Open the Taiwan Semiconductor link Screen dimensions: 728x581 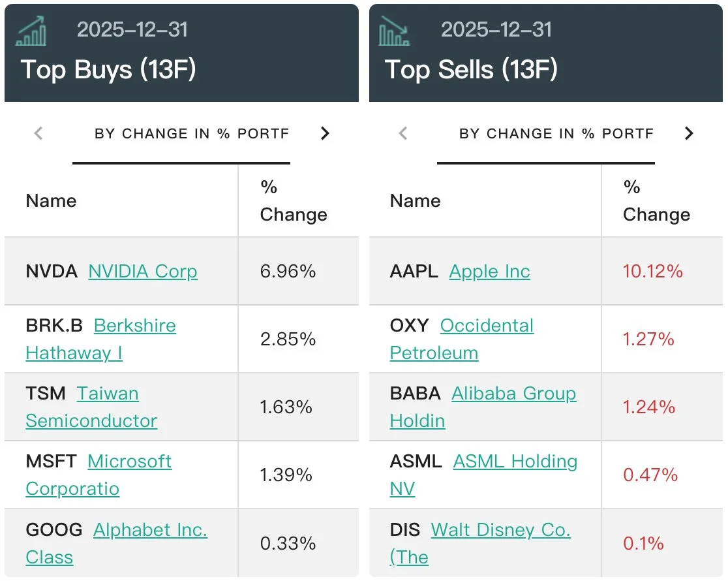[x=108, y=394]
